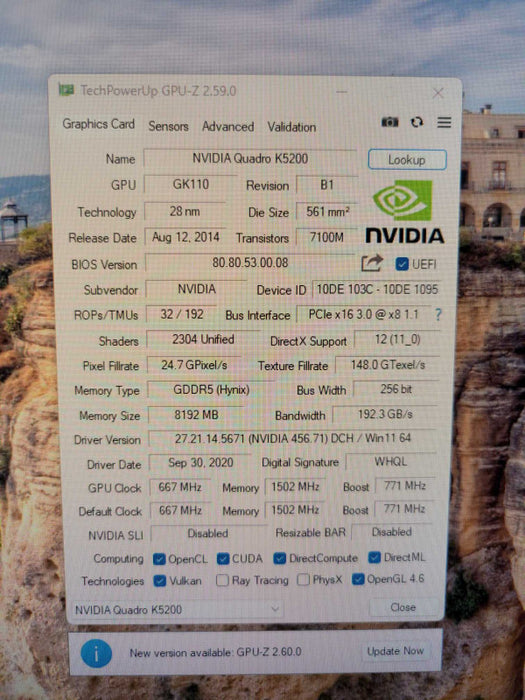
Task: Click the Device ID 10DE 103C field
Action: tap(377, 289)
